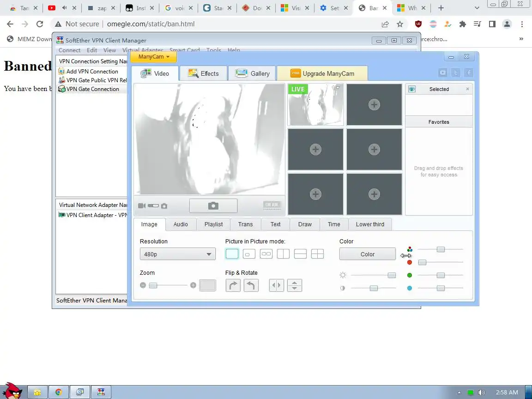This screenshot has width=532, height=399.
Task: Open the Audio tab
Action: tap(181, 224)
